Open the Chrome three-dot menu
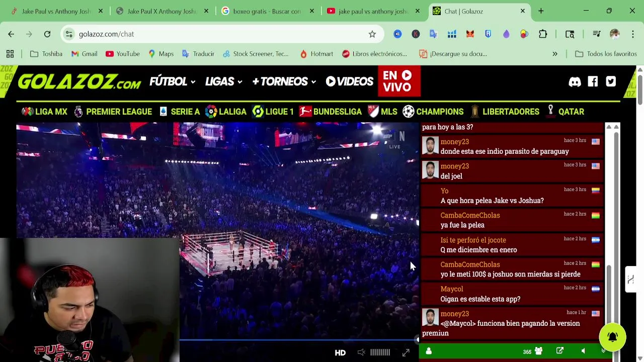The height and width of the screenshot is (362, 644). tap(632, 34)
